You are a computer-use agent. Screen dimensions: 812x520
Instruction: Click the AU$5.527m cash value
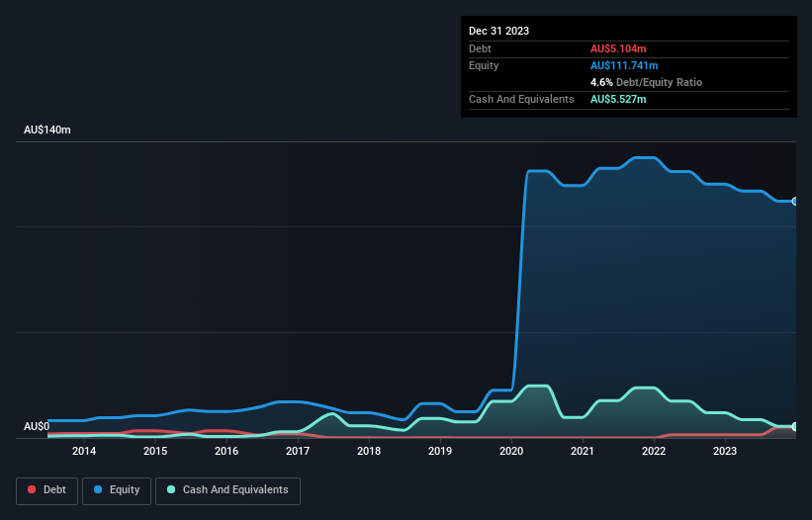(x=618, y=99)
